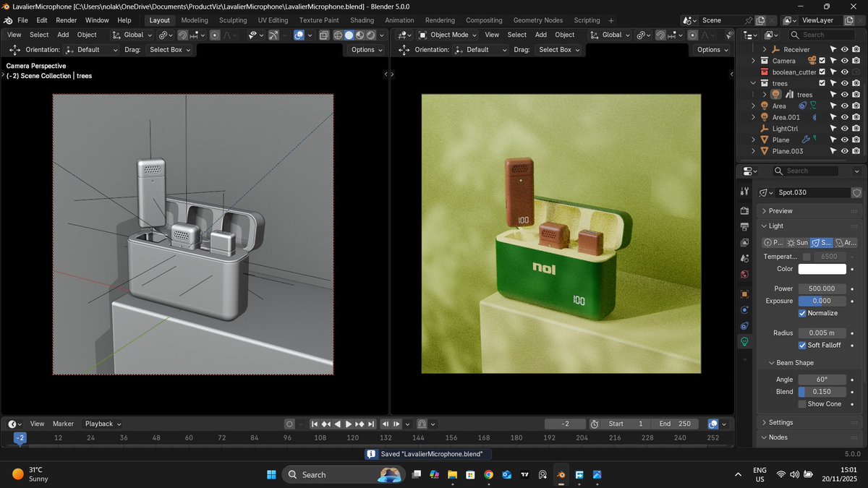Open File Explorer from the taskbar
Image resolution: width=868 pixels, height=488 pixels.
click(x=452, y=474)
